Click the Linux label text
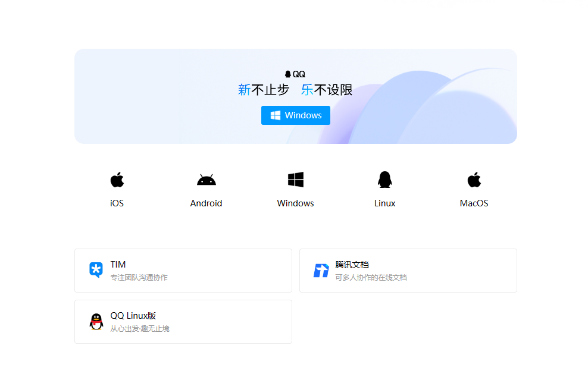The image size is (588, 377). point(384,203)
